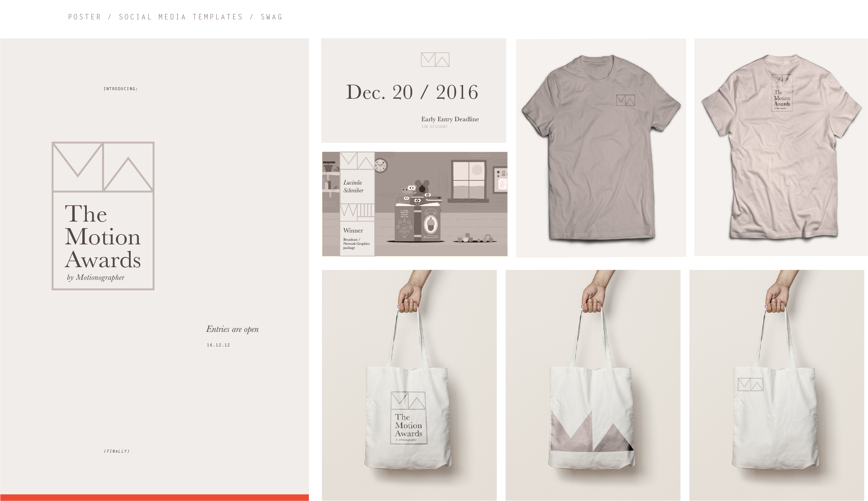The height and width of the screenshot is (501, 868).
Task: Click the MA logo above Lucinda Schreiber
Action: tap(357, 161)
